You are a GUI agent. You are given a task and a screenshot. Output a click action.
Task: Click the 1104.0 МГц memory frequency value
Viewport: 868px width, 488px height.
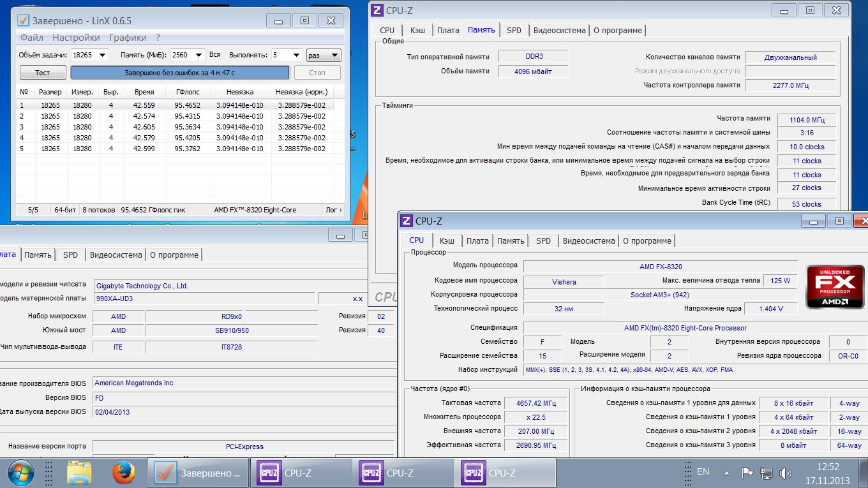807,119
